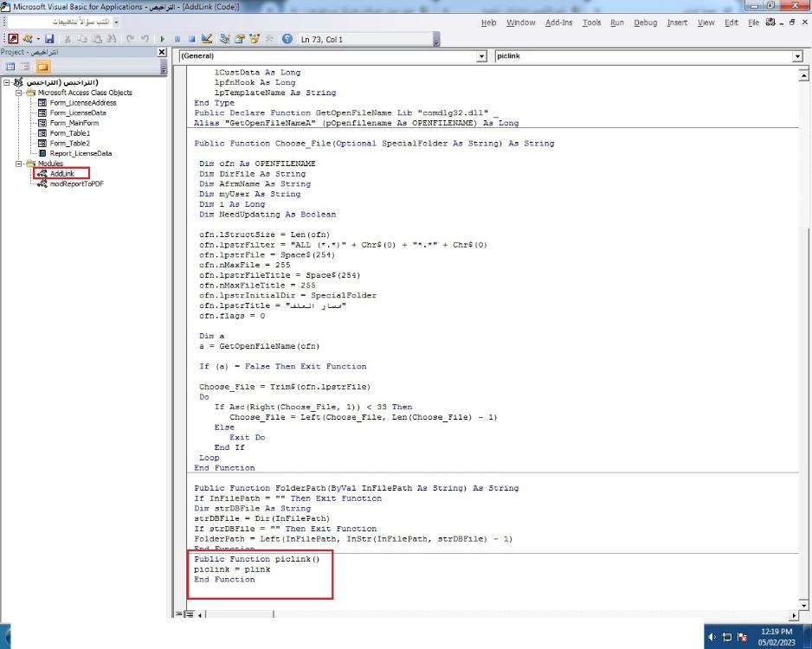Open the Help menu
Image resolution: width=812 pixels, height=649 pixels.
[x=488, y=22]
